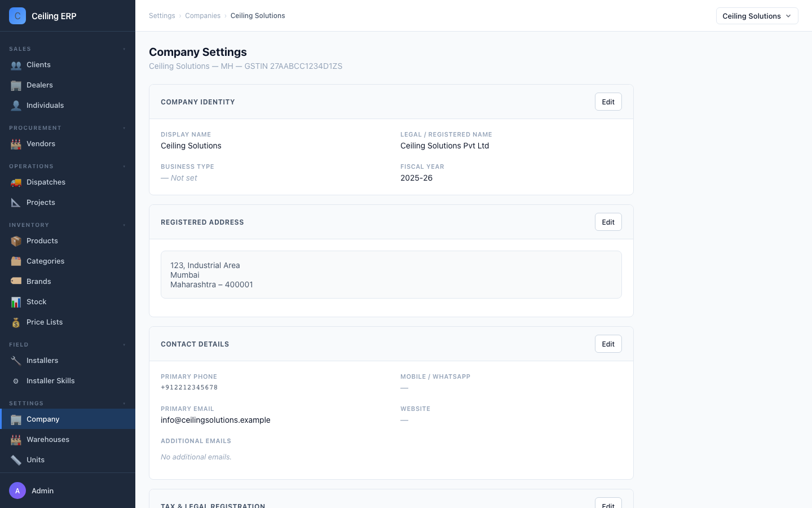Edit the Contact Details section
The height and width of the screenshot is (508, 812).
point(608,344)
